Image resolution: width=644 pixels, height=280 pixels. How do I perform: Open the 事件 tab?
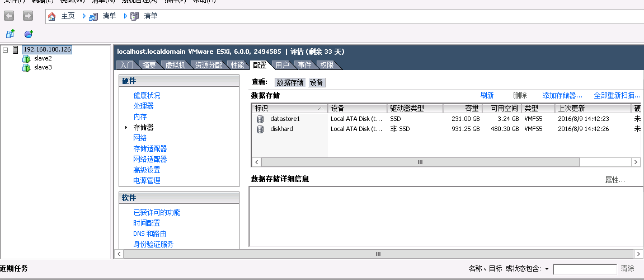point(304,65)
